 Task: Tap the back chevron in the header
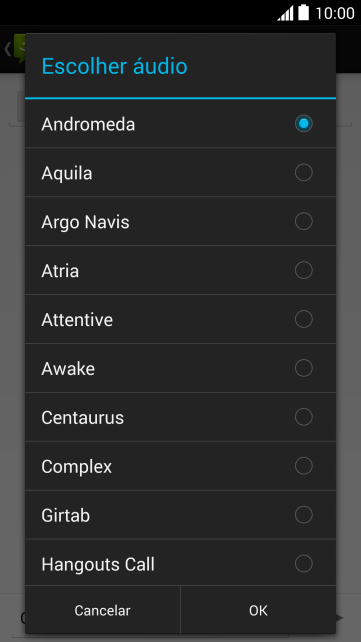point(7,49)
